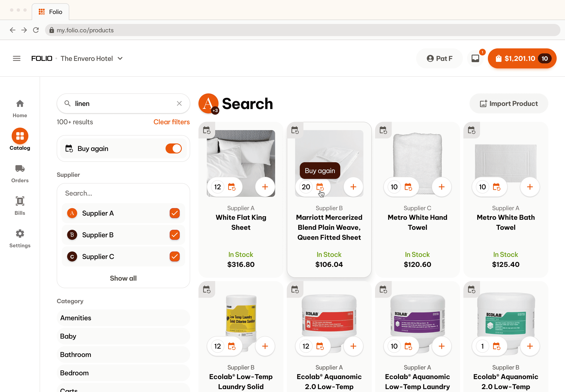Toggle off the Buy again switch

click(173, 149)
